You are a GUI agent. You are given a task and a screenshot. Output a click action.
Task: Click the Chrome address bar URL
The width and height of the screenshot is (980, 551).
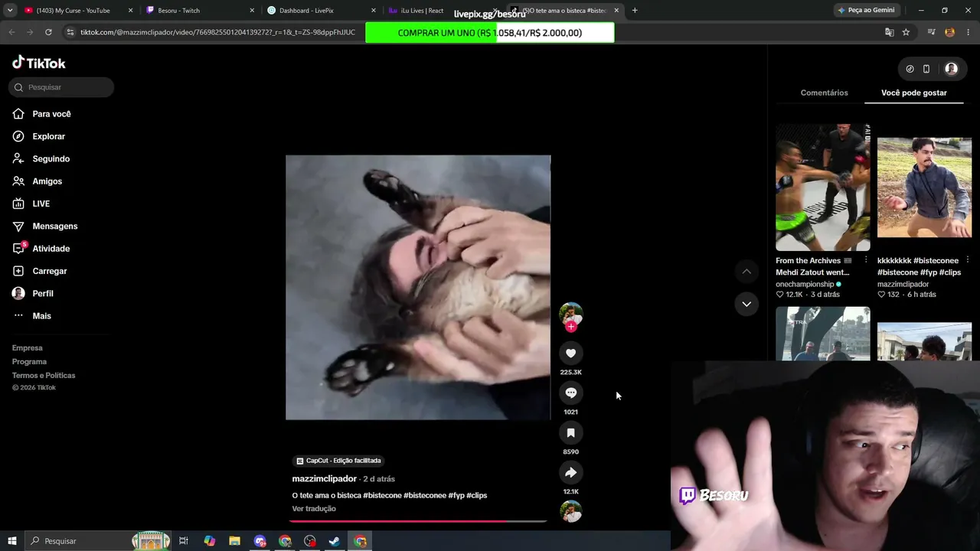(x=217, y=32)
